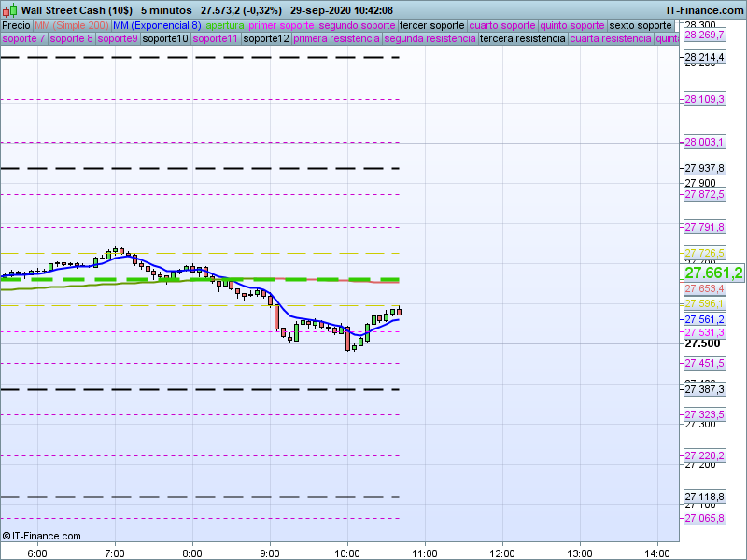Click the large green 27.661,2 price tag
Image resolution: width=747 pixels, height=560 pixels.
tap(713, 273)
